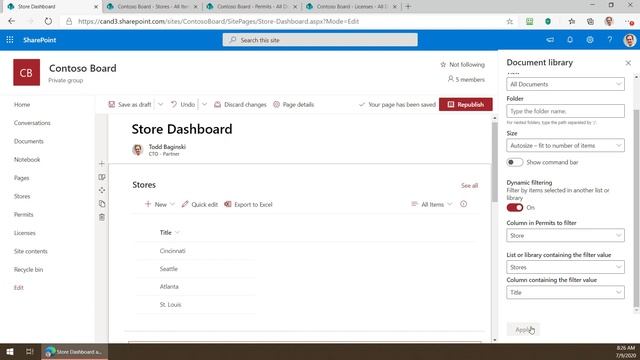Open user profile picture in SharePoint header
This screenshot has height=360, width=640.
pos(630,40)
